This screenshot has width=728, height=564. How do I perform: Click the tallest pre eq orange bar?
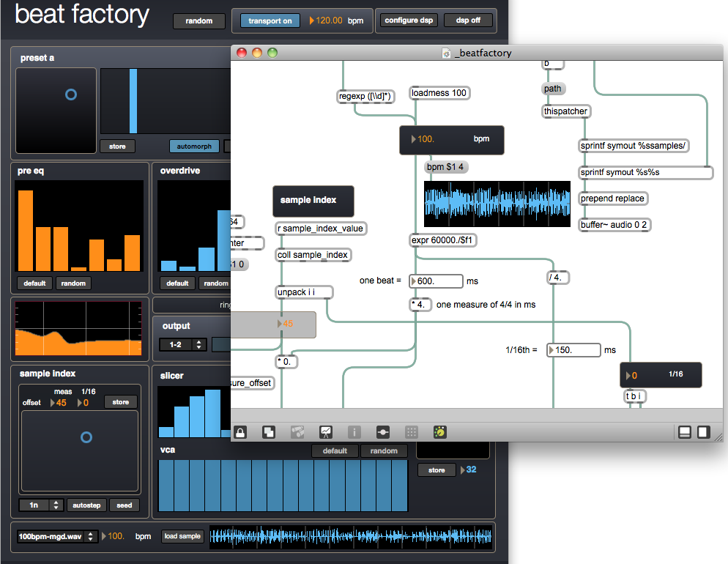[x=26, y=230]
